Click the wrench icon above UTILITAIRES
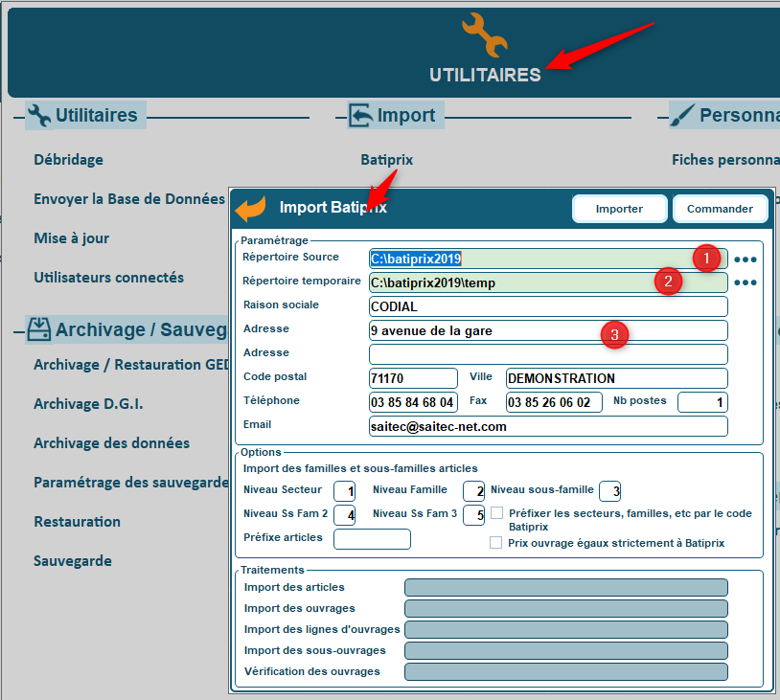Viewport: 780px width, 700px height. (x=485, y=36)
